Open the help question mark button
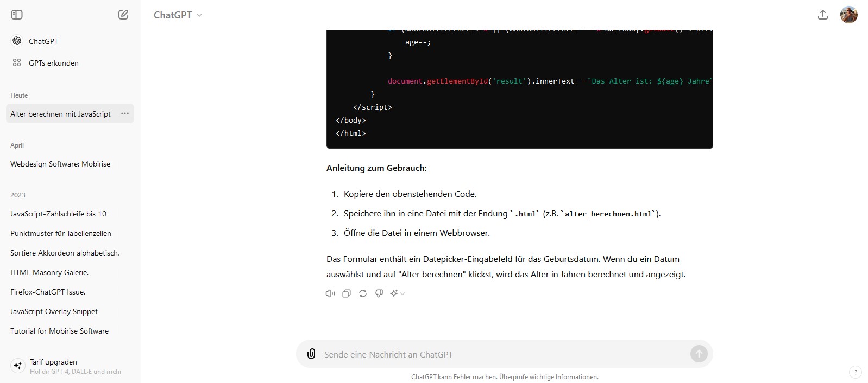 (856, 372)
